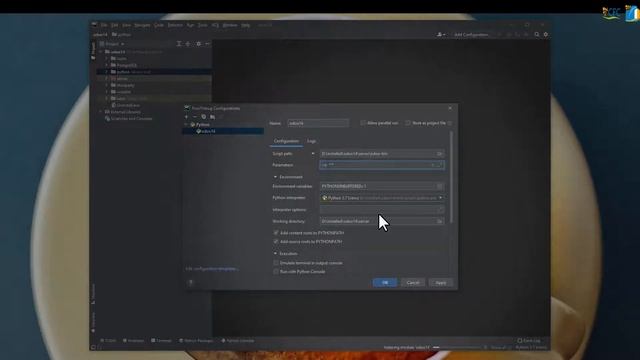Image resolution: width=640 pixels, height=360 pixels.
Task: Remove selected configuration with minus icon
Action: point(195,117)
